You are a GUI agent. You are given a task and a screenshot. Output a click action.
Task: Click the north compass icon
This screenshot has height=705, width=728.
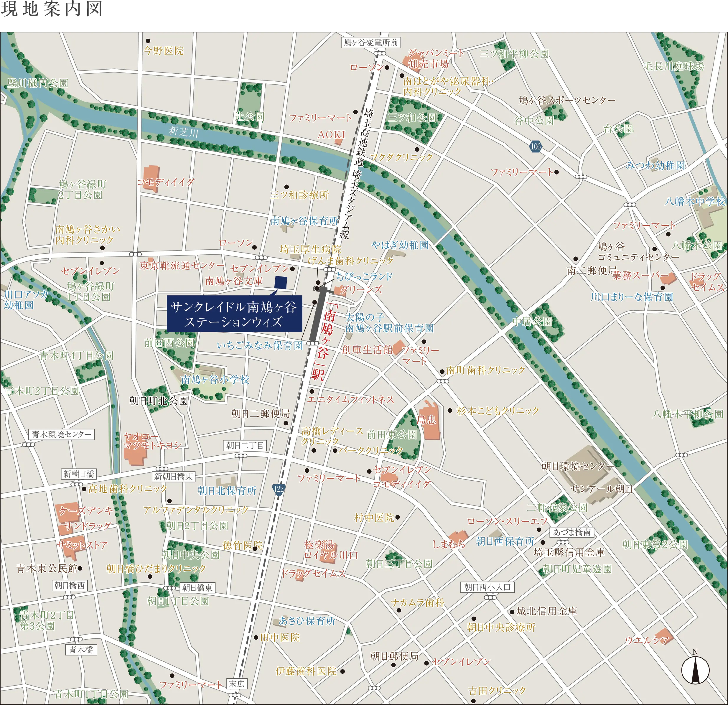[695, 670]
